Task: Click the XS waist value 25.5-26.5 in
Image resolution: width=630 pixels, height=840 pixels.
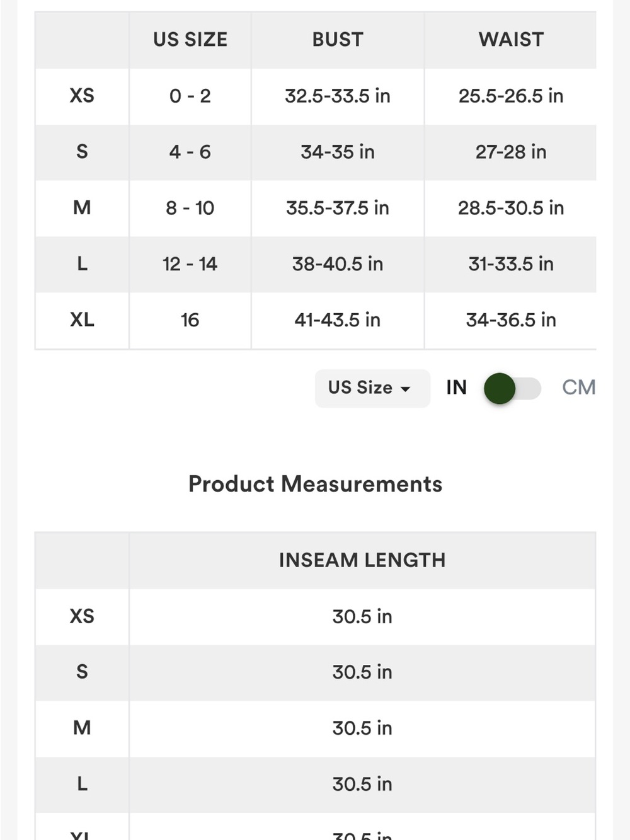Action: tap(511, 96)
